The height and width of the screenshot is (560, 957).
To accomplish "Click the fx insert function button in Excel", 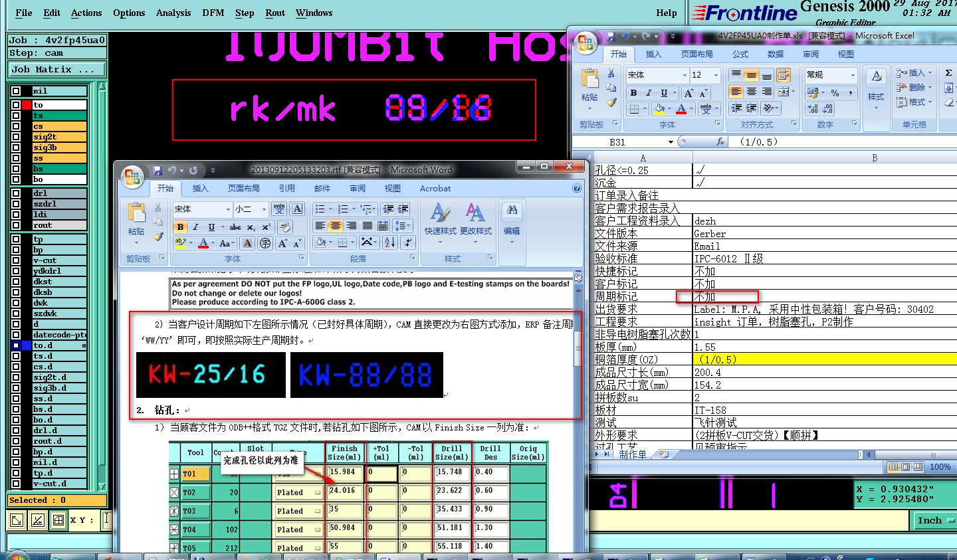I will pyautogui.click(x=720, y=142).
